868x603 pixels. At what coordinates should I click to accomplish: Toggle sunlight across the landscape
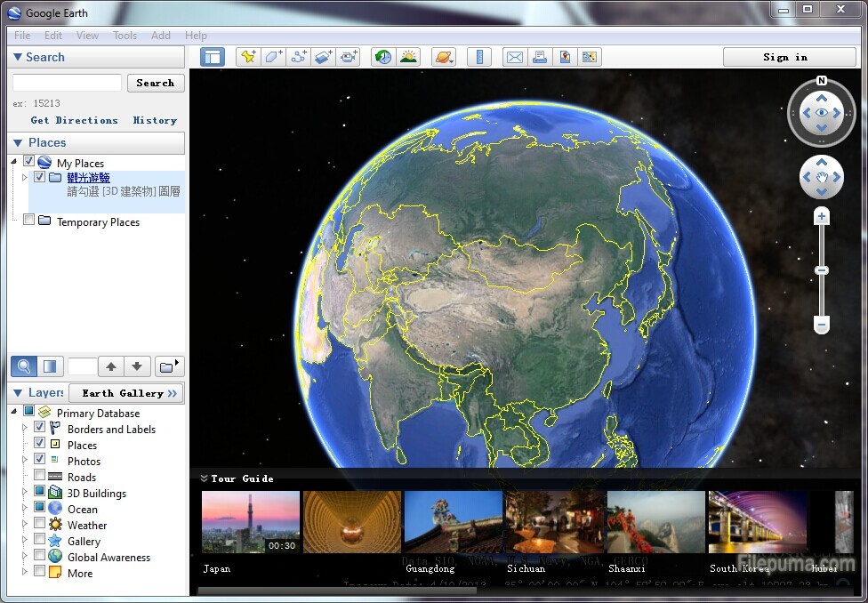point(408,57)
